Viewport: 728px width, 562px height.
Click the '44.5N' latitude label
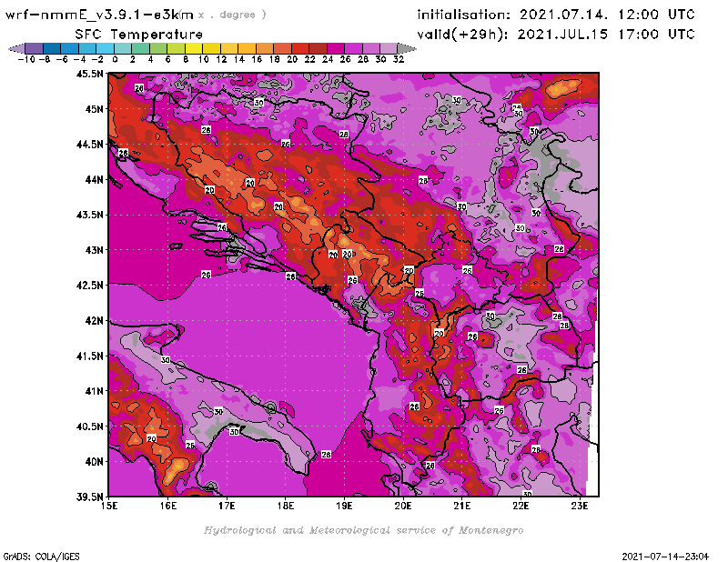point(89,145)
